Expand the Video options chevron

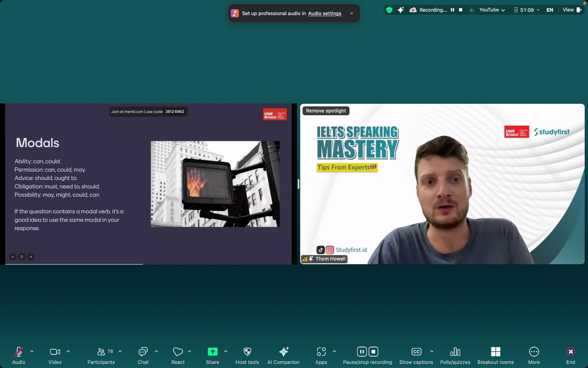click(x=68, y=351)
